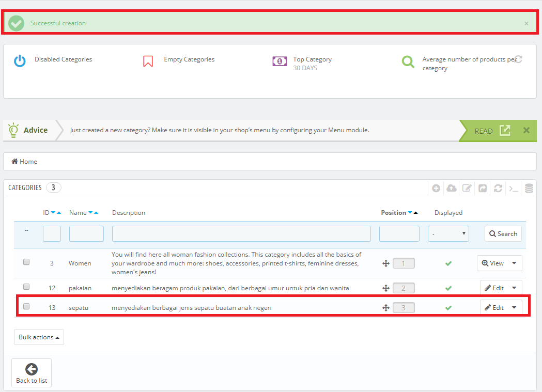Screen dimensions: 542x392
Task: Click the refresh list icon in Categories toolbar
Action: point(498,189)
